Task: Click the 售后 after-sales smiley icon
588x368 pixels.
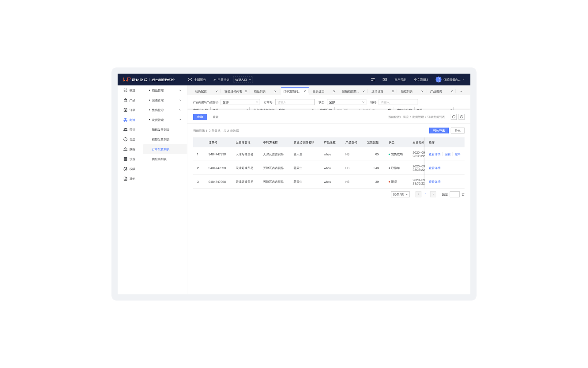Action: [x=125, y=140]
